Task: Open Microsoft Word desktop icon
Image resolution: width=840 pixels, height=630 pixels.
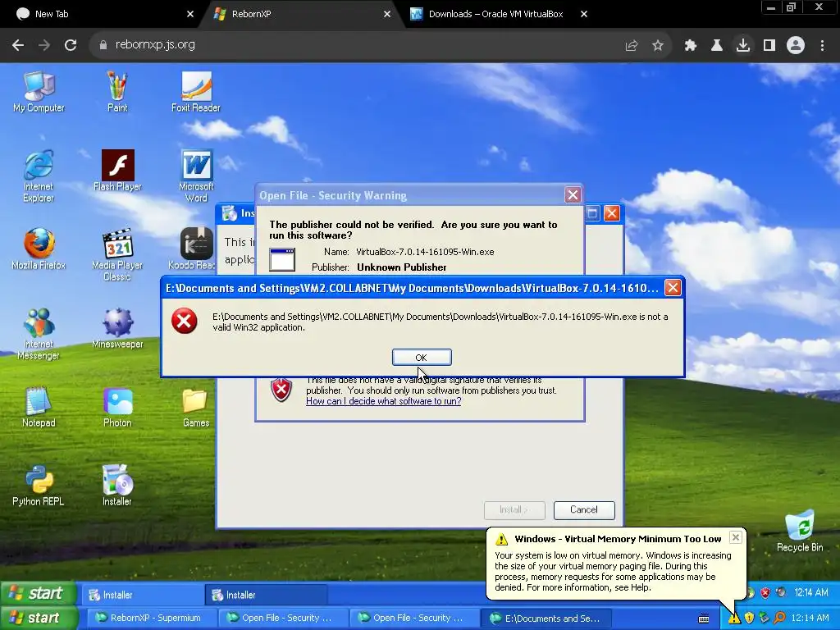Action: coord(196,176)
